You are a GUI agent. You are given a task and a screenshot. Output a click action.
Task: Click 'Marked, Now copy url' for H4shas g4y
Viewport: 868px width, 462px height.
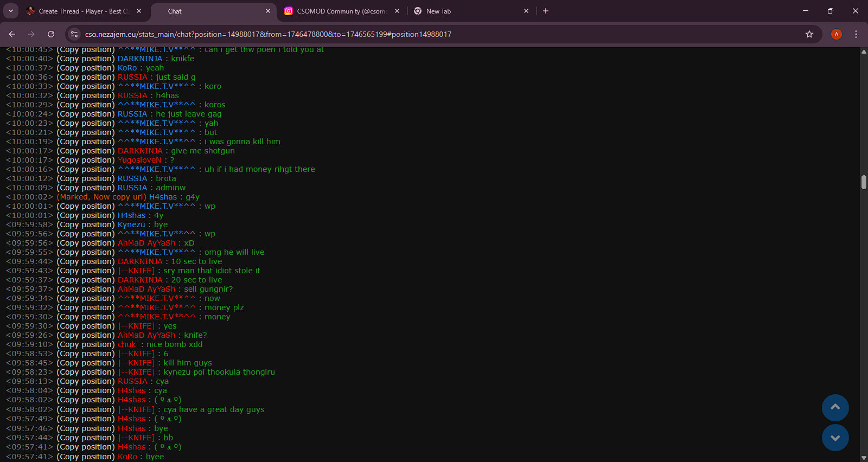pos(101,197)
